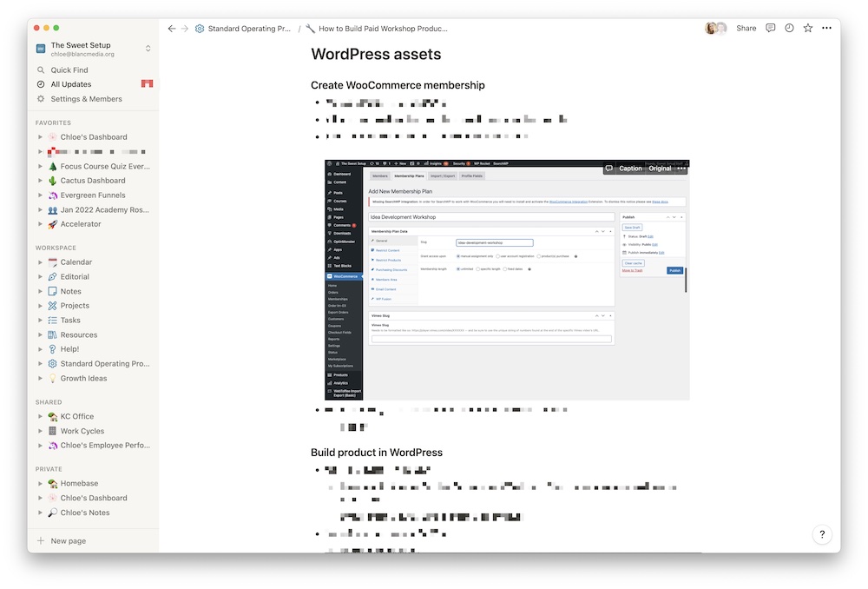
Task: Click the magnifier icon beside Chloe's Notes
Action: [53, 513]
